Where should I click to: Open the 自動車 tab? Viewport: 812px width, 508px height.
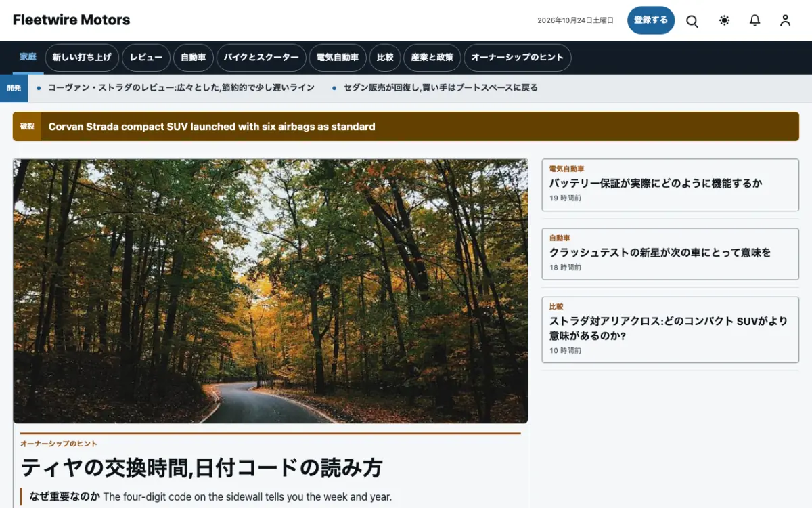click(194, 58)
